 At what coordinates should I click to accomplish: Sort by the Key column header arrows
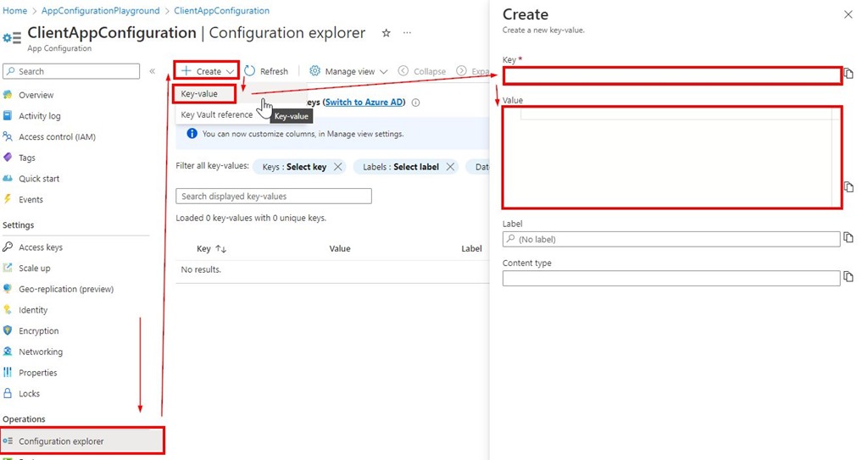221,249
